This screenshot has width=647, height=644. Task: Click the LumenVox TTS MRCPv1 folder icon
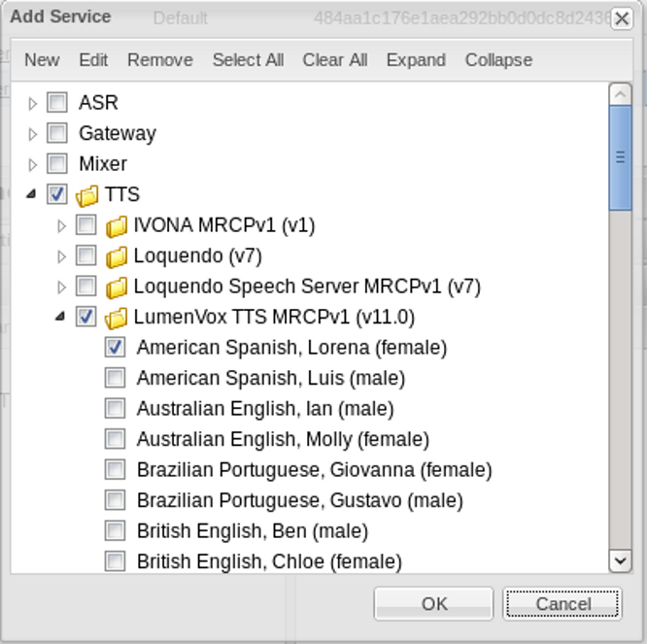(x=117, y=318)
